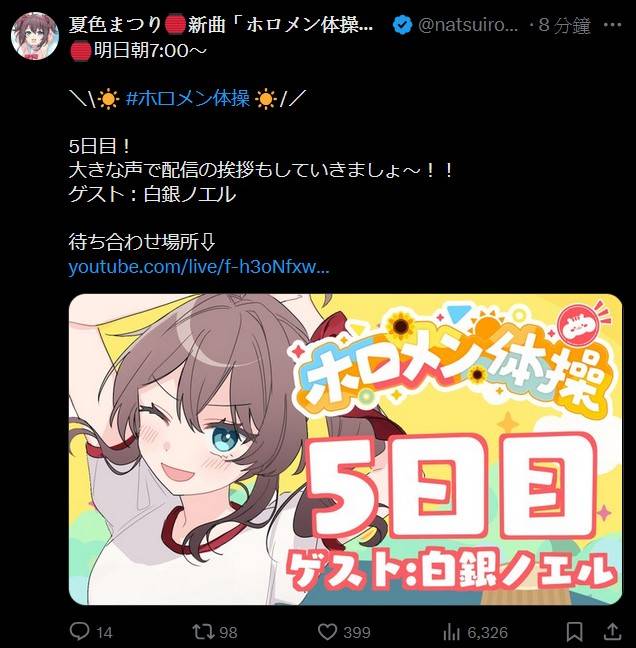Open 夏色まつり profile avatar
The height and width of the screenshot is (648, 636).
tap(35, 36)
